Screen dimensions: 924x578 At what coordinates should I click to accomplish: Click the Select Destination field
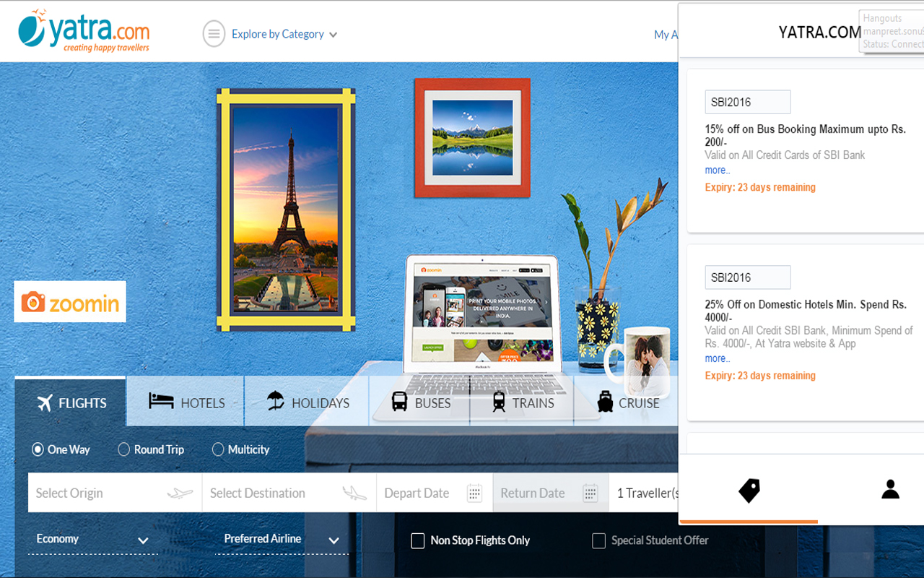(289, 493)
